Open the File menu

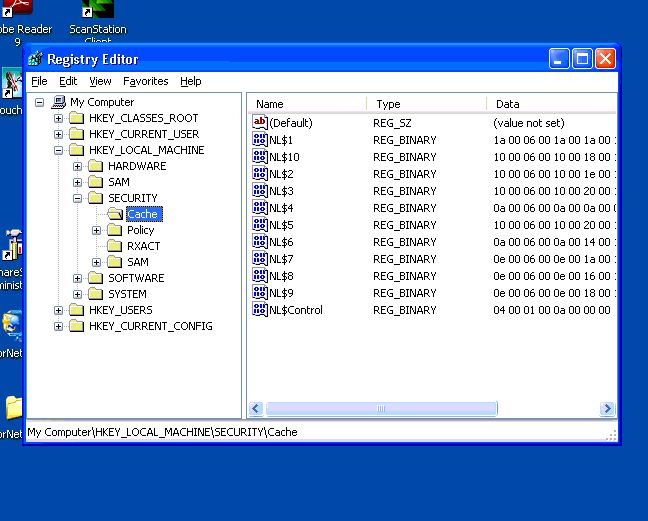39,81
